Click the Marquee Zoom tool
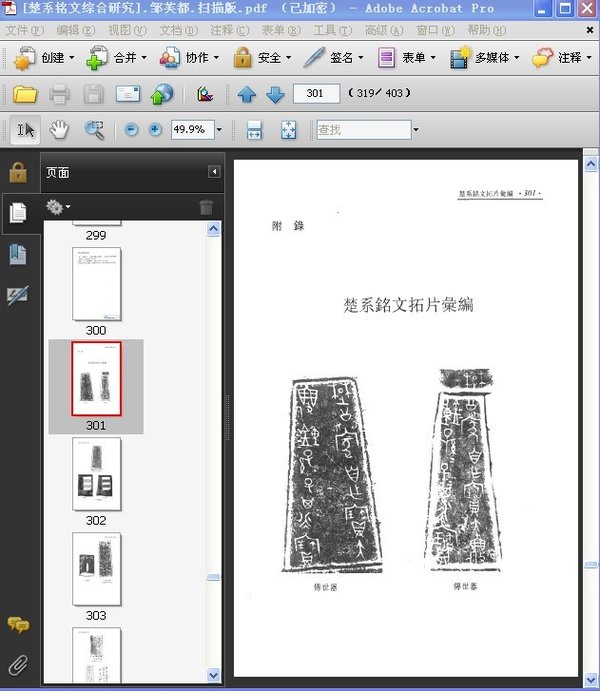Screen dimensions: 600x691 [94, 129]
